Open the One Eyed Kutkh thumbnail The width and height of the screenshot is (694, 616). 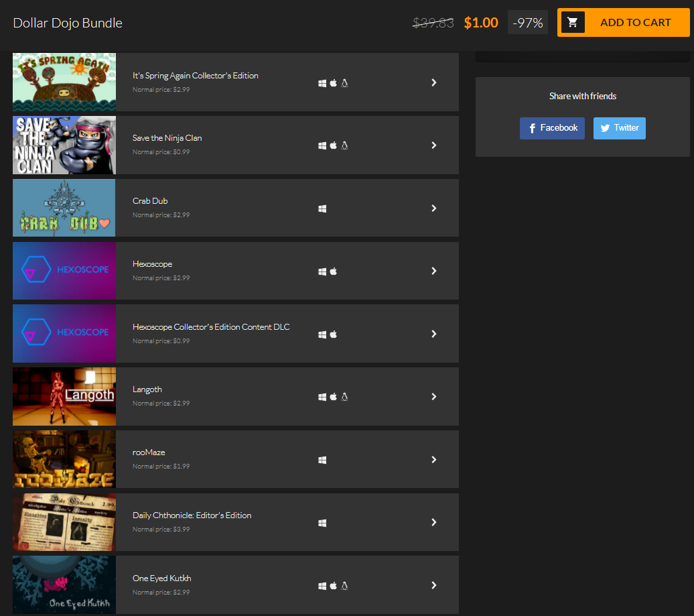[64, 584]
